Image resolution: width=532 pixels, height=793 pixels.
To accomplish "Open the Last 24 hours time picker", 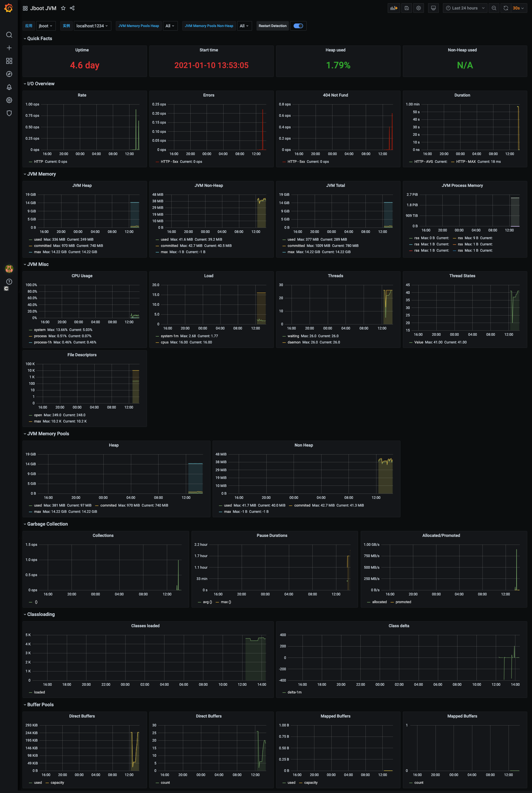I will [x=465, y=8].
